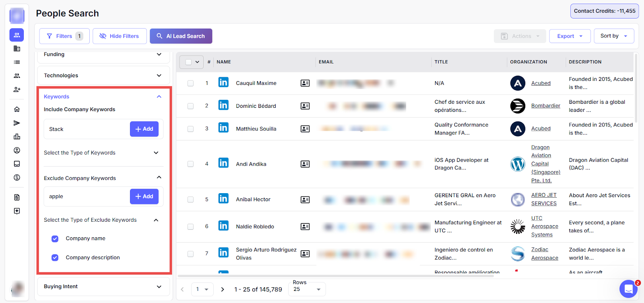Open the company search sidebar icon
The image size is (644, 303).
(x=17, y=49)
